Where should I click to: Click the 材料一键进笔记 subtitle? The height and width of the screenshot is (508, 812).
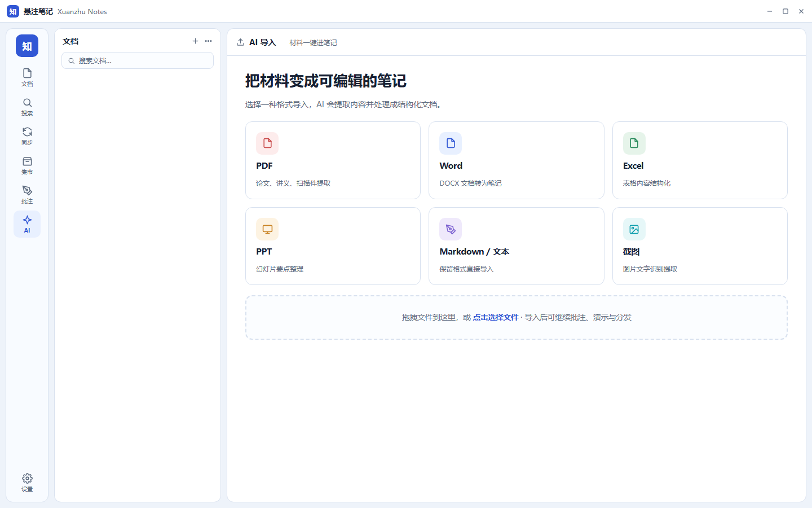313,43
